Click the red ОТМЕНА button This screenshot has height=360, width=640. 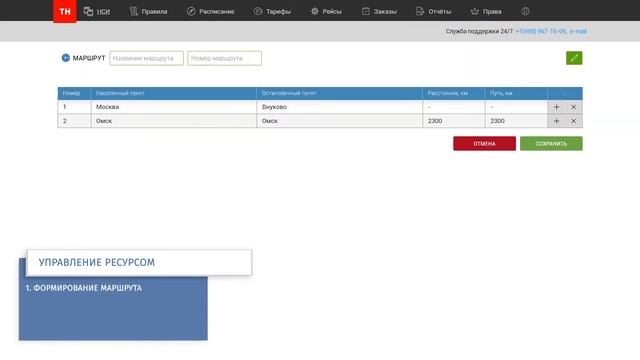(x=484, y=144)
